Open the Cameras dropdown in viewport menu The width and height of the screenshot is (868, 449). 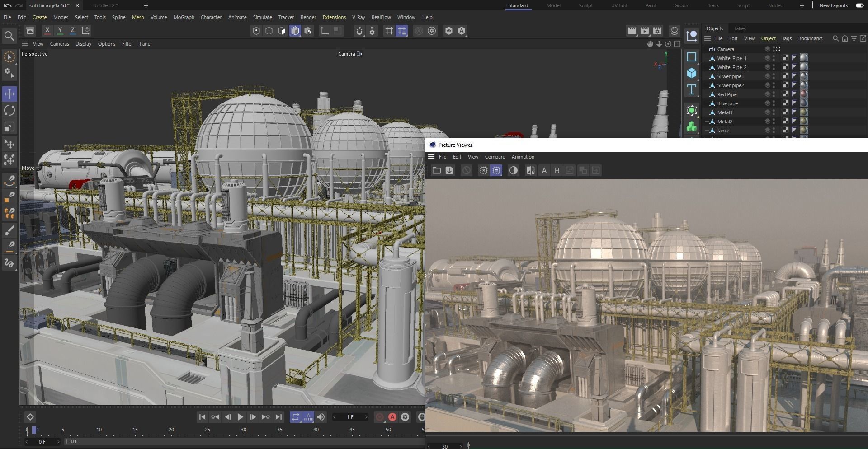click(x=59, y=44)
